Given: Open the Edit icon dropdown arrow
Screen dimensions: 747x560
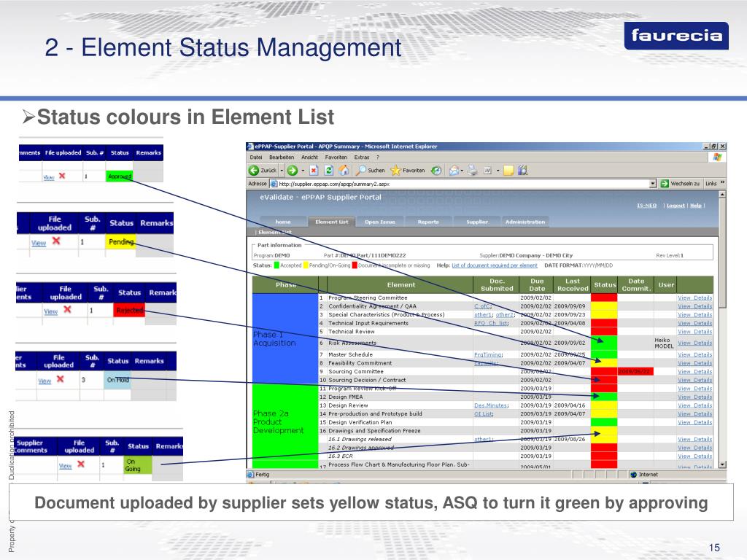Looking at the screenshot, I should click(x=498, y=170).
